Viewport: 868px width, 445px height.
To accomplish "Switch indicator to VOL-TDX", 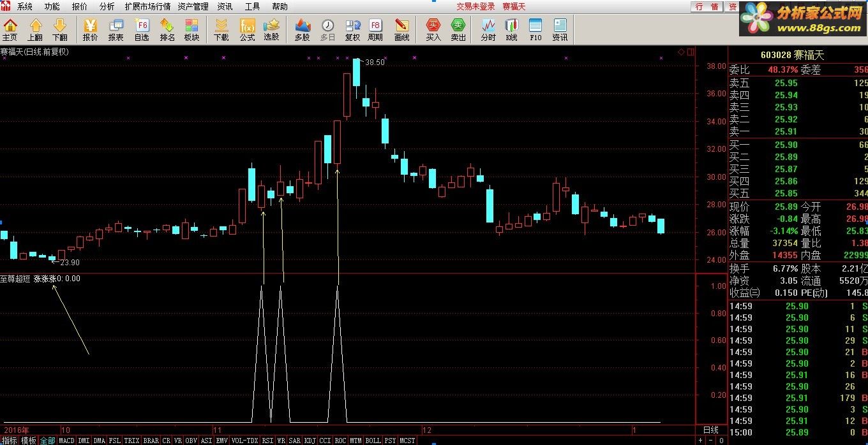I will click(245, 441).
